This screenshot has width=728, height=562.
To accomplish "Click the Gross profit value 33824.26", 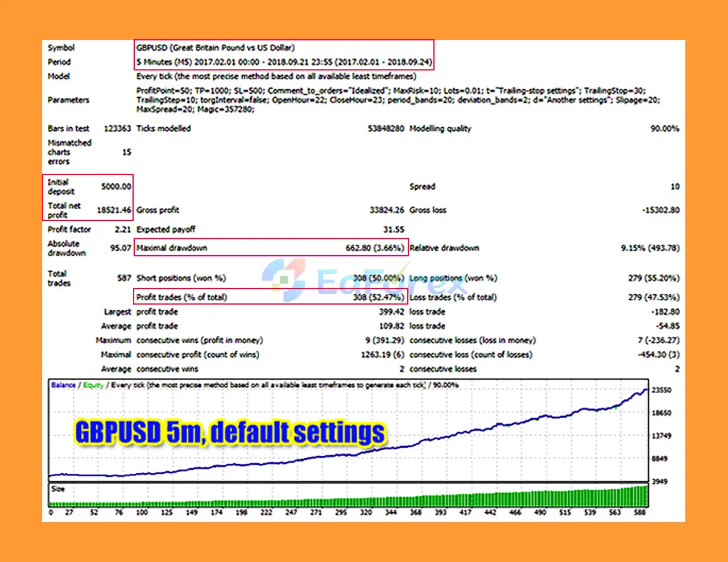I will point(387,210).
